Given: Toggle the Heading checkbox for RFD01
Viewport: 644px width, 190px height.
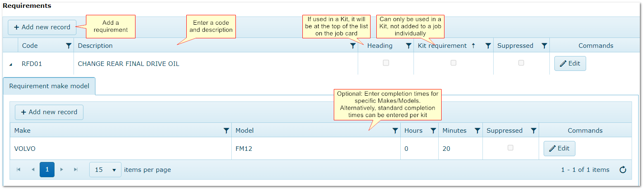Looking at the screenshot, I should pyautogui.click(x=386, y=63).
